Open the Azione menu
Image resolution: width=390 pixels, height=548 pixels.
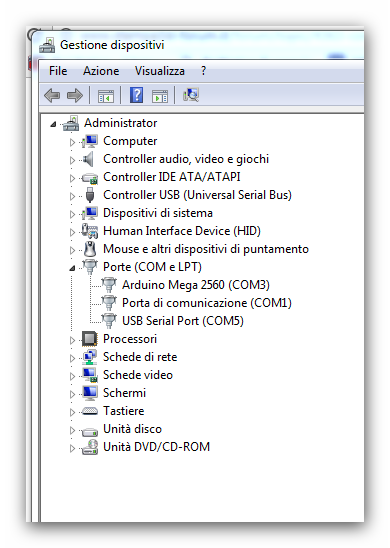(101, 71)
